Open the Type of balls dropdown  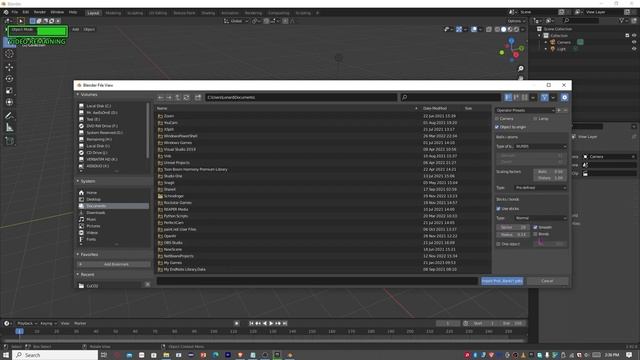pyautogui.click(x=541, y=146)
